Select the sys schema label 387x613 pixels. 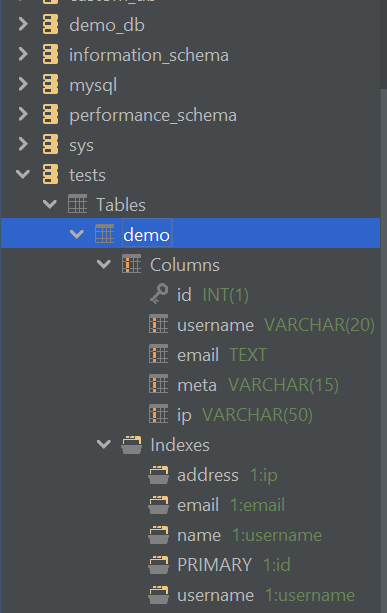coord(81,146)
